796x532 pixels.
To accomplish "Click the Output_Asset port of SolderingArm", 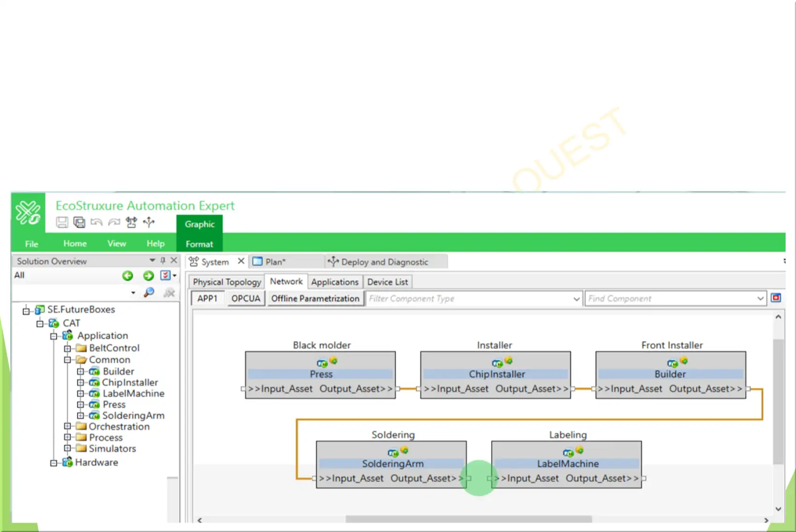I will [469, 478].
